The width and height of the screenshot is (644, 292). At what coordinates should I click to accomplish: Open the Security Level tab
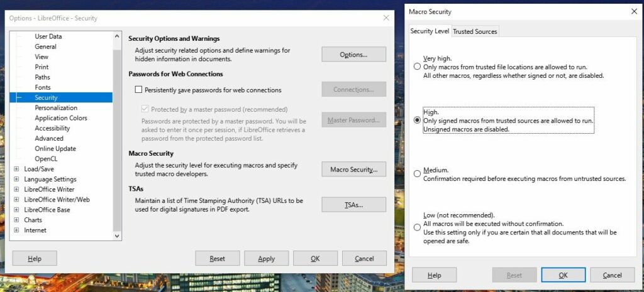tap(430, 31)
